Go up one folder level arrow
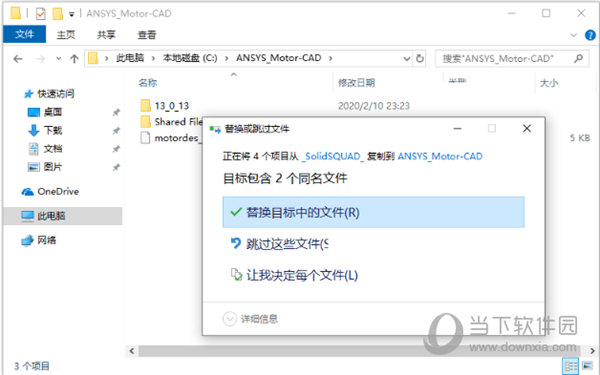This screenshot has width=600, height=375. (x=74, y=59)
